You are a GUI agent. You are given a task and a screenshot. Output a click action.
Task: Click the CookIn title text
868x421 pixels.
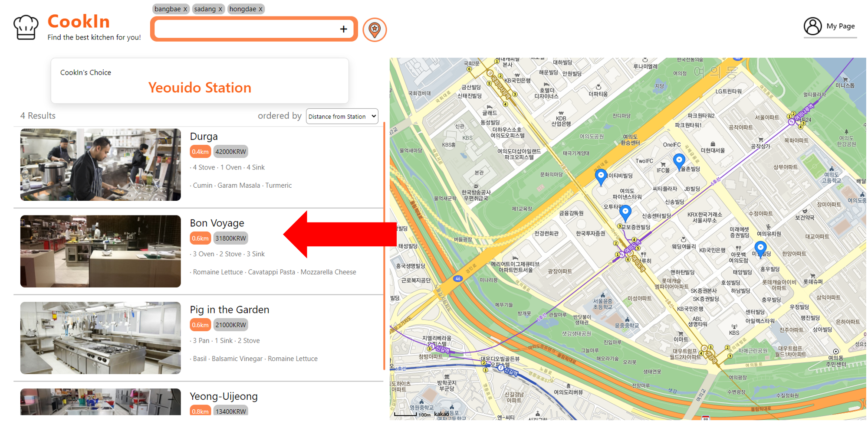pos(79,21)
